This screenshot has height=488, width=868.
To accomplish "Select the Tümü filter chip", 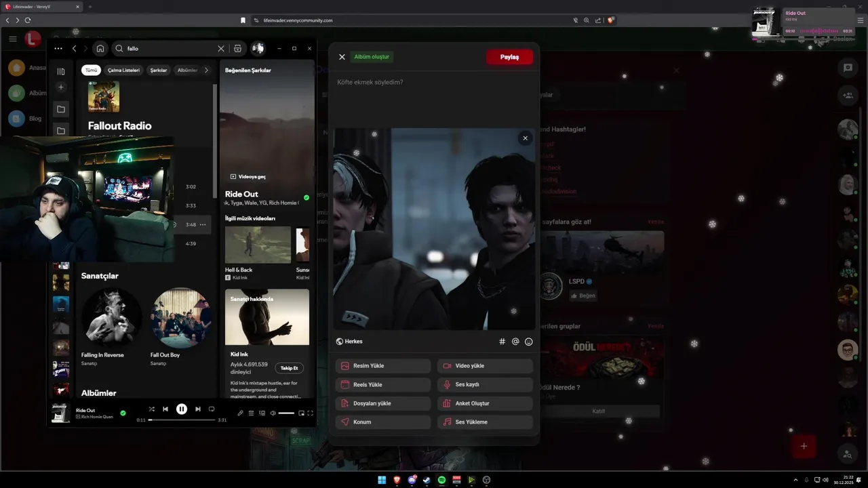I will coord(91,70).
